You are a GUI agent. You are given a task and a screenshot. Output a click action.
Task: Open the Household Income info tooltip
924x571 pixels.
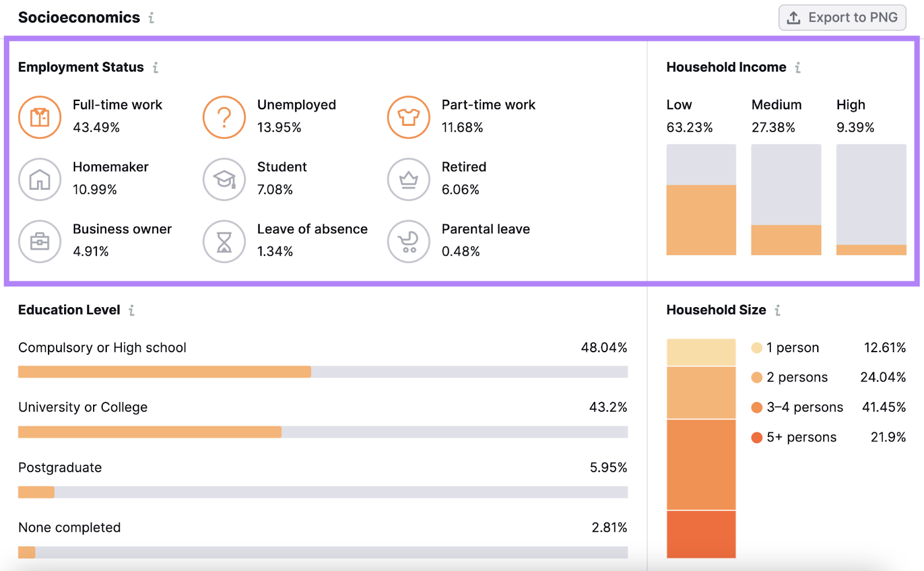point(798,68)
